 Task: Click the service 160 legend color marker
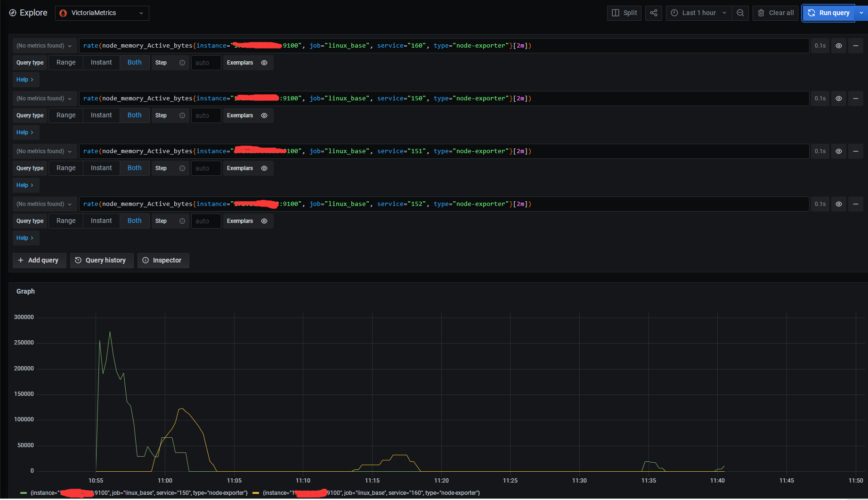(256, 492)
